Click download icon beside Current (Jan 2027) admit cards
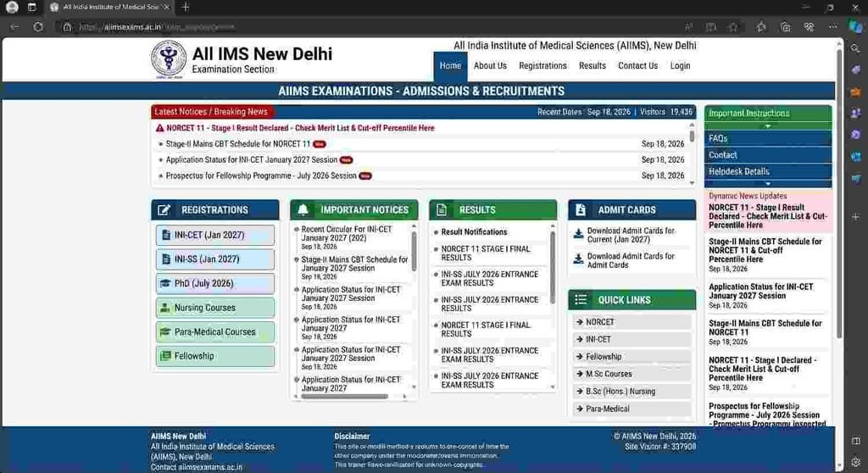The image size is (868, 473). pos(578,234)
